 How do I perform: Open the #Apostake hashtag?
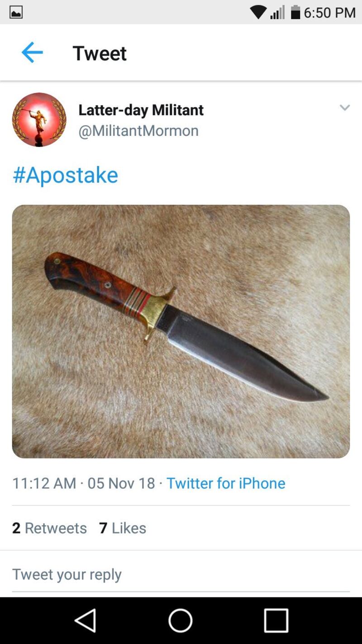point(66,175)
